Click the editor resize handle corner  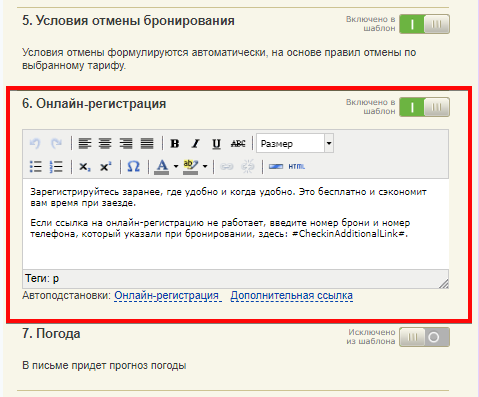444,284
